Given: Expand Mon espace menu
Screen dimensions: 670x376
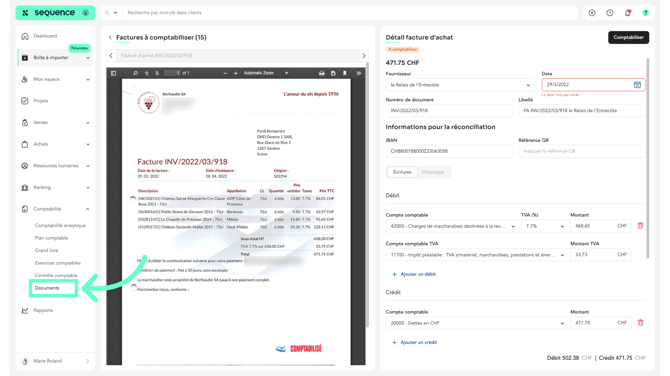Looking at the screenshot, I should click(x=88, y=79).
